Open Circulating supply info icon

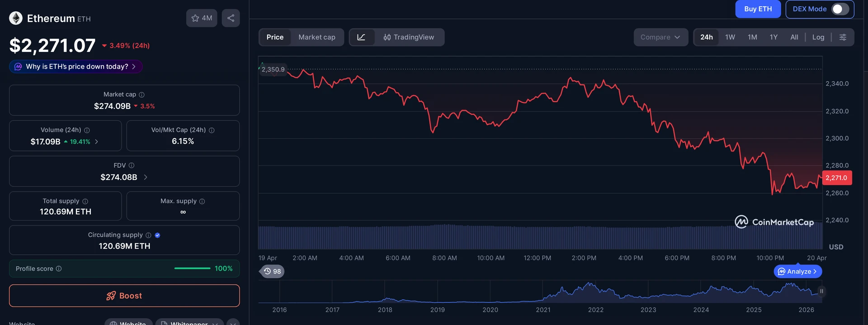tap(148, 235)
